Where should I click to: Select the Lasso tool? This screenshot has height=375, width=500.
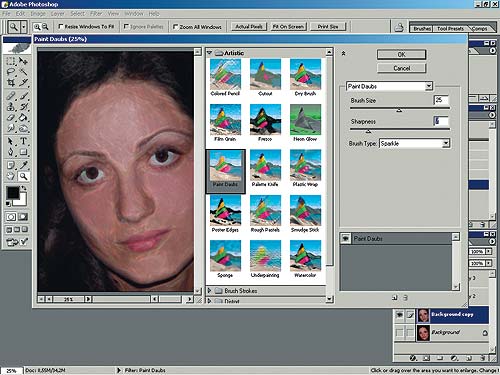pos(11,72)
